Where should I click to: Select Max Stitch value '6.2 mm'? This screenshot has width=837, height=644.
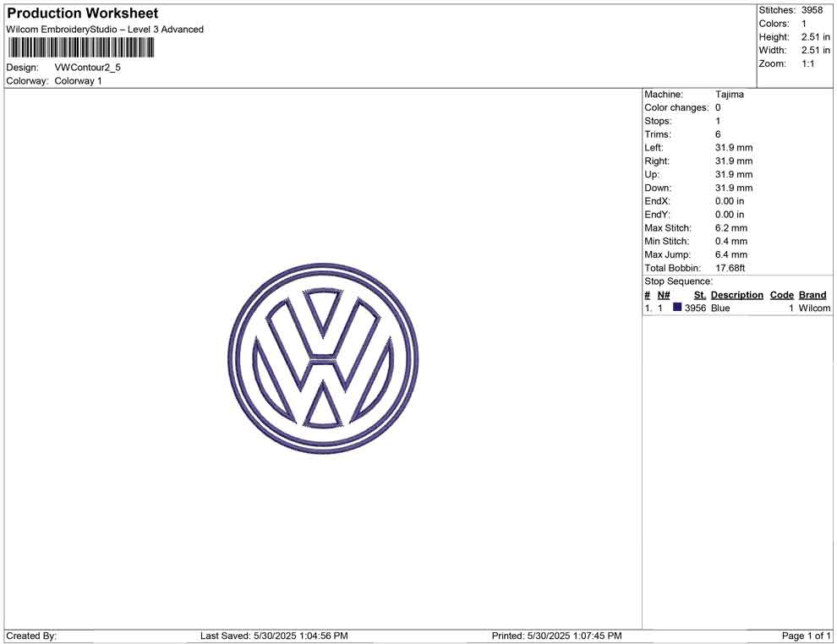coord(731,228)
